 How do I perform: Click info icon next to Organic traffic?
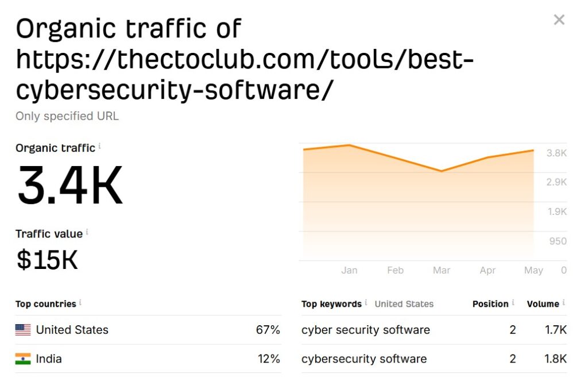(x=99, y=147)
